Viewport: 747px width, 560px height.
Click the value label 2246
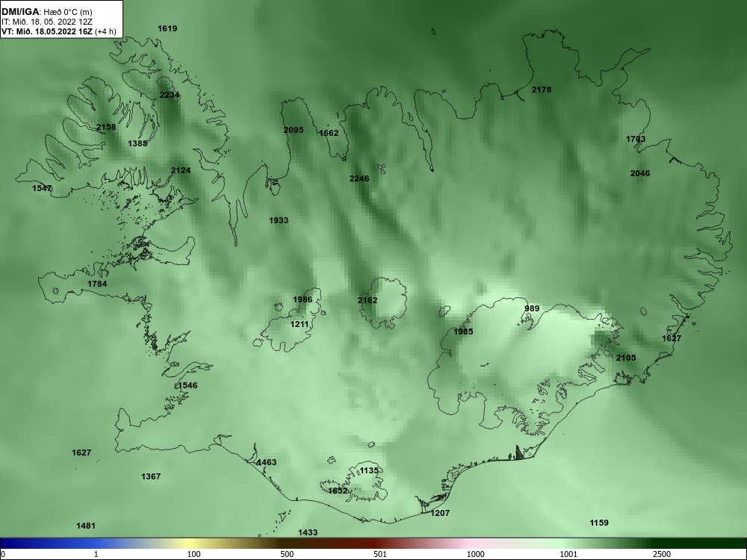coord(359,178)
